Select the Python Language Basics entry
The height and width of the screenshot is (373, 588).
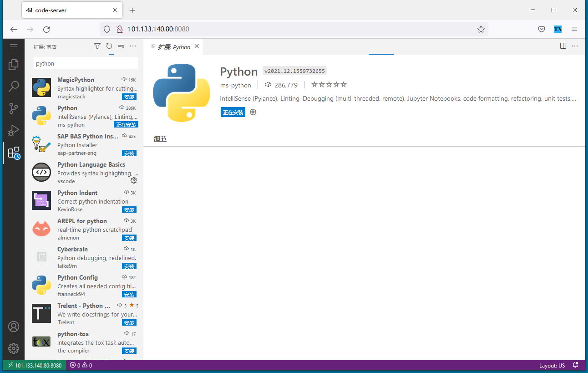coord(84,172)
